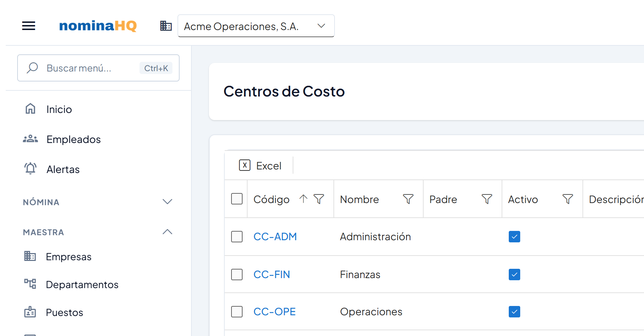The image size is (644, 336).
Task: Open Alertas from the sidebar
Action: (63, 169)
